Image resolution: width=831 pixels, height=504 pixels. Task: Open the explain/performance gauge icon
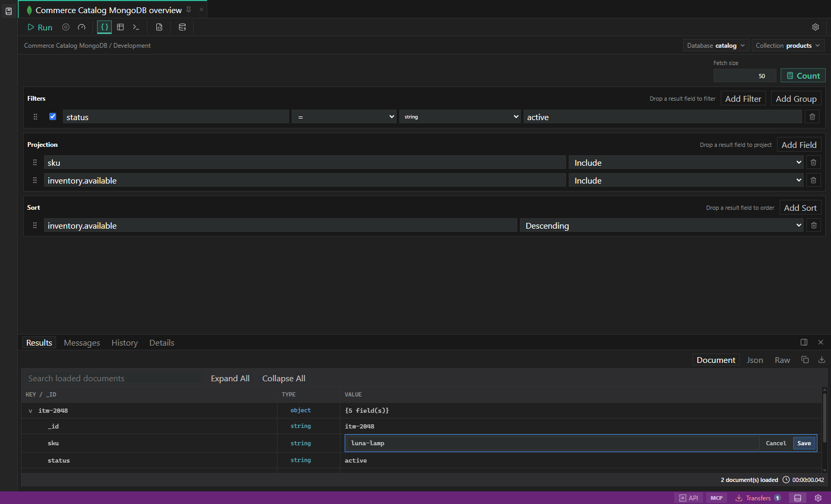81,27
